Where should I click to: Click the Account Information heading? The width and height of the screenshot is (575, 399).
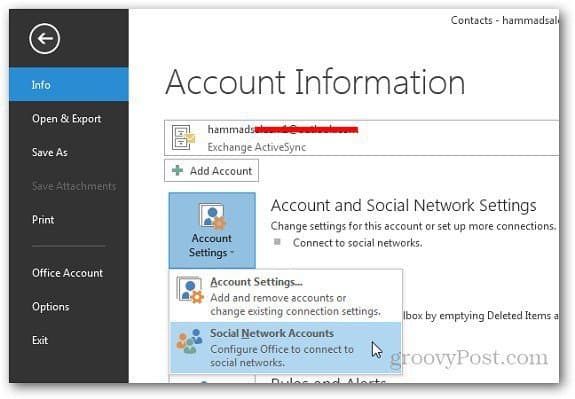[315, 82]
